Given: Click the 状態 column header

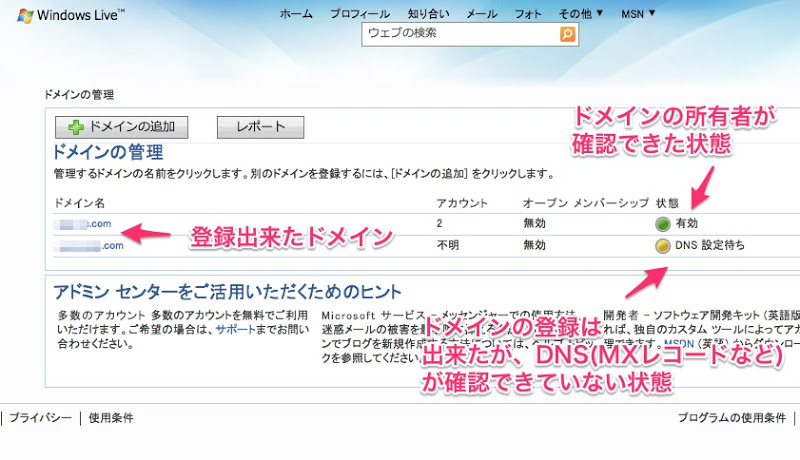Looking at the screenshot, I should click(x=667, y=203).
